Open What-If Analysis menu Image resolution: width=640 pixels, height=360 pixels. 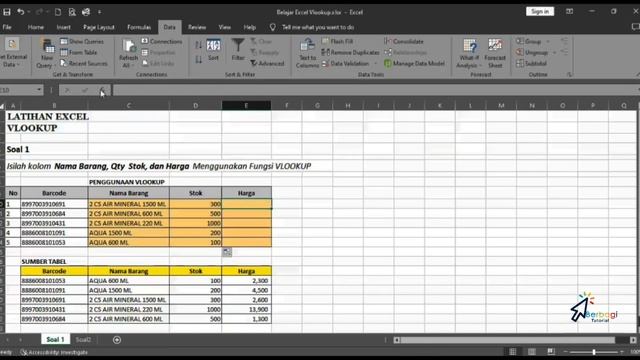(469, 54)
